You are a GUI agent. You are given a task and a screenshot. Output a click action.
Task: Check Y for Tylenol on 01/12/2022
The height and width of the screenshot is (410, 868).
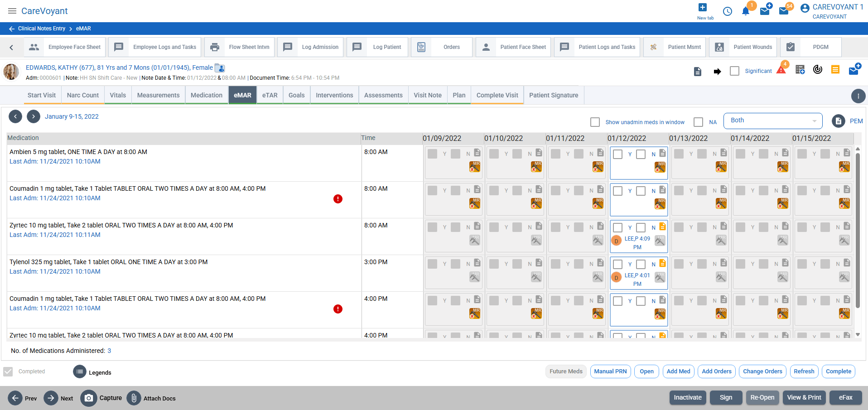tap(618, 265)
